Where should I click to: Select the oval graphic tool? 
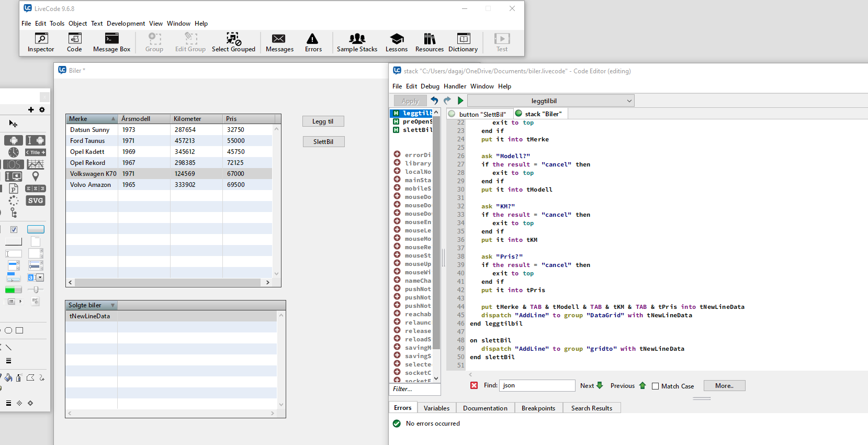(x=8, y=330)
